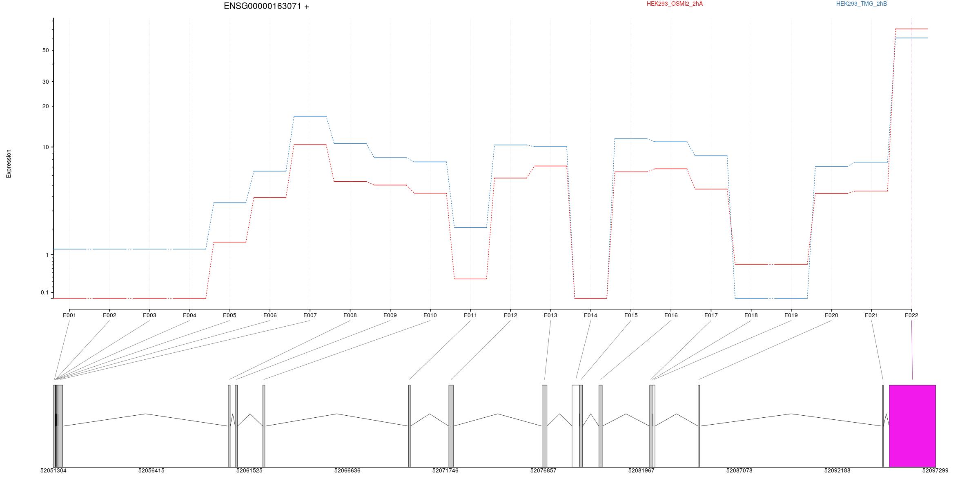
Task: Select exon label E015
Action: [x=631, y=315]
